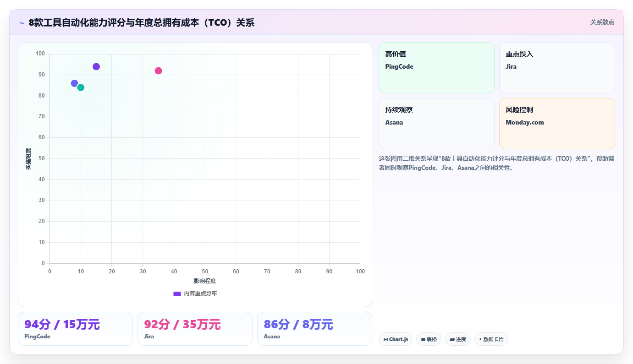This screenshot has height=364, width=633.
Task: Click the chart title heading text
Action: pyautogui.click(x=141, y=22)
